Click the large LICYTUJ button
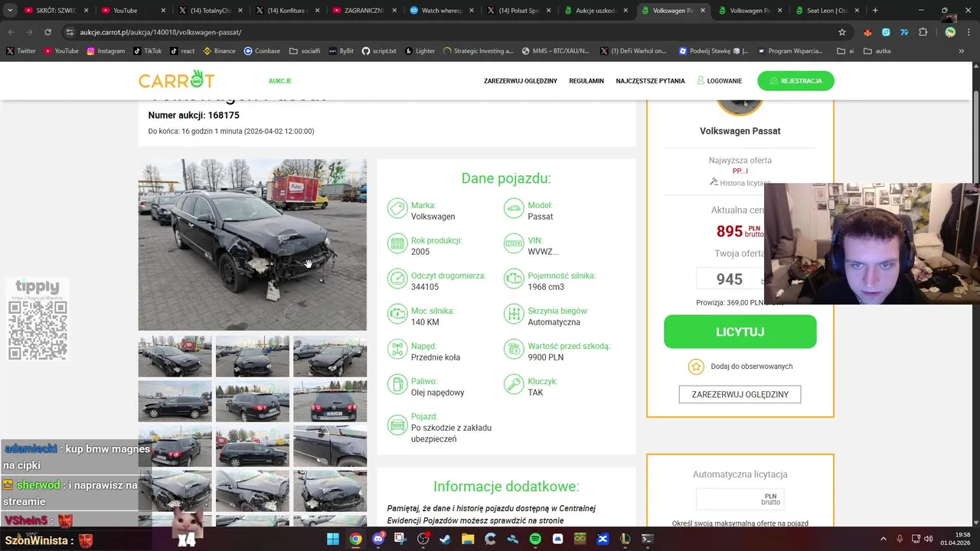The image size is (980, 551). point(740,331)
